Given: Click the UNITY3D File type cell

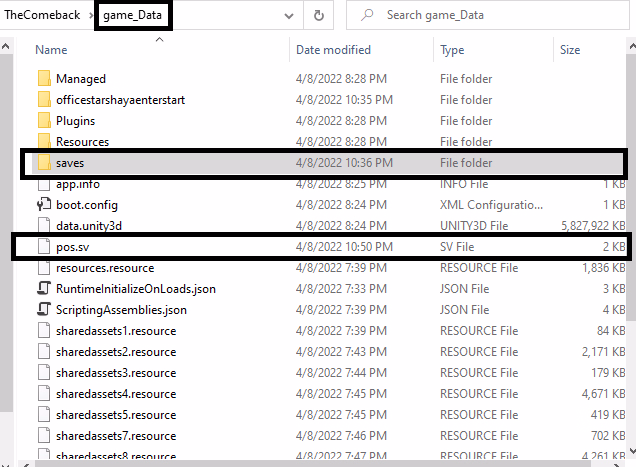Looking at the screenshot, I should [x=474, y=226].
